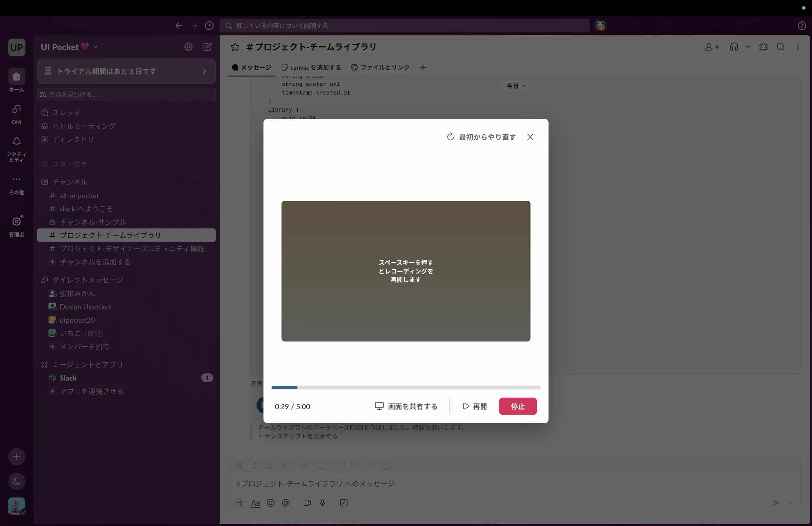Viewport: 812px width, 526px height.
Task: Open DM with 蜜柑みかん
Action: click(x=126, y=293)
